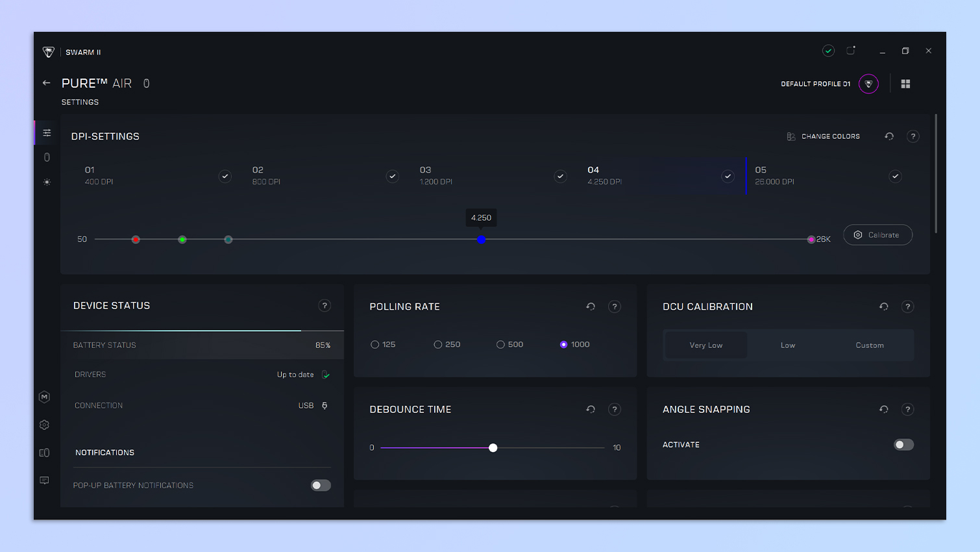The width and height of the screenshot is (980, 552).
Task: Enable pop-up battery notifications switch
Action: tap(321, 485)
